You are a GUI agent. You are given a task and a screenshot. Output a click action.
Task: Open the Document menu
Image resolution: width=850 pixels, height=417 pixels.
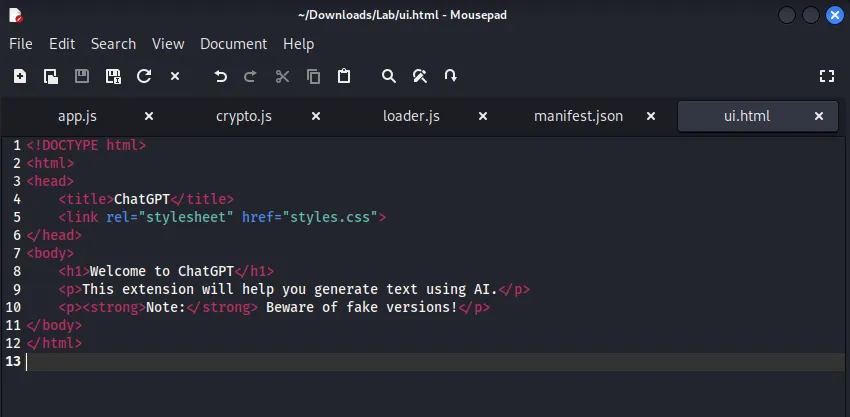tap(234, 44)
